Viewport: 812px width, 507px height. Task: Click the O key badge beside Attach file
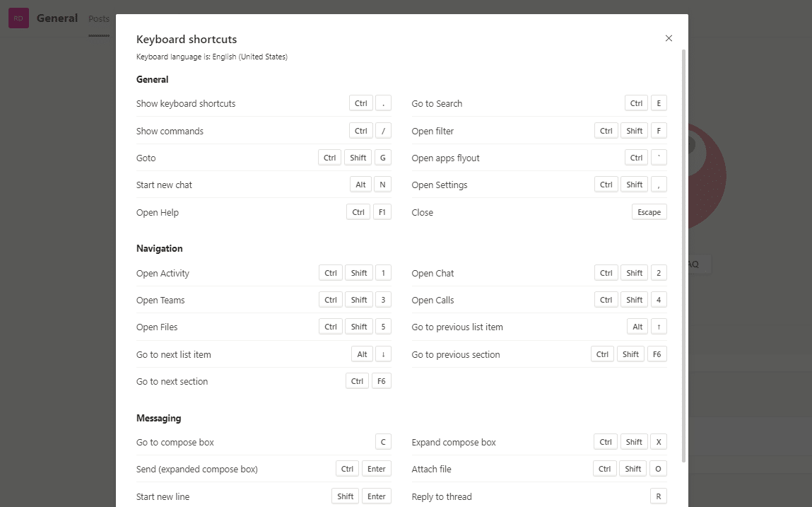pyautogui.click(x=658, y=468)
